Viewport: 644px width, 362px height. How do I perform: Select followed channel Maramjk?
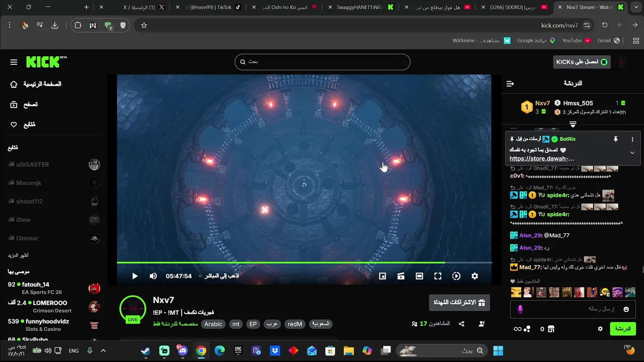[54, 183]
